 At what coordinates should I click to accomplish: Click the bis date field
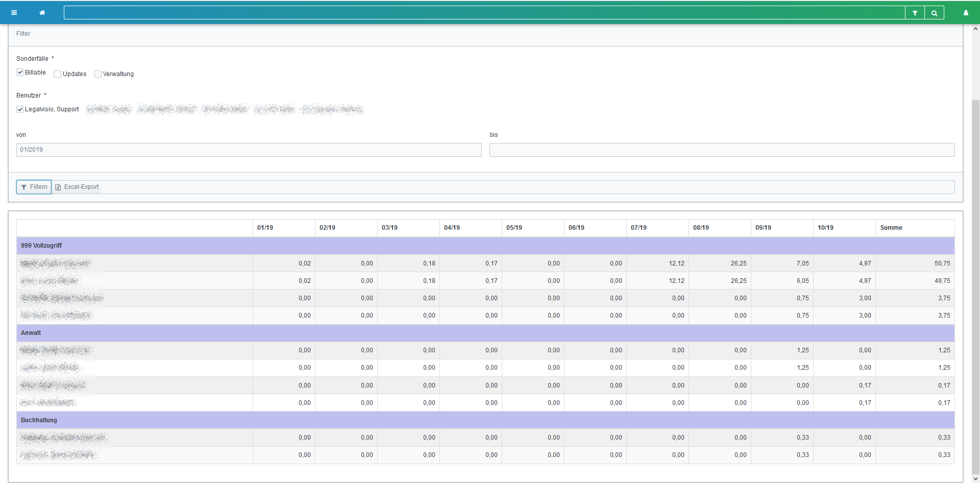pyautogui.click(x=722, y=150)
